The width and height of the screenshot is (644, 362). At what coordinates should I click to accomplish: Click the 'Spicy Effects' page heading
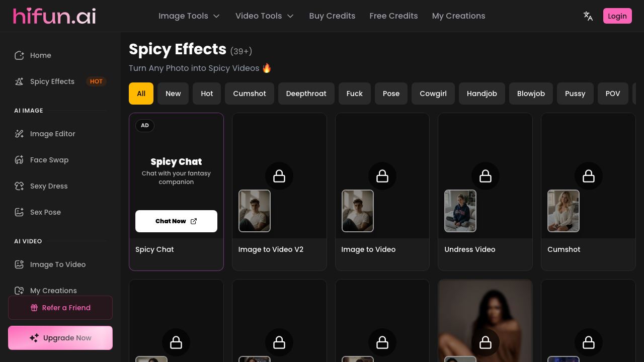pyautogui.click(x=178, y=49)
